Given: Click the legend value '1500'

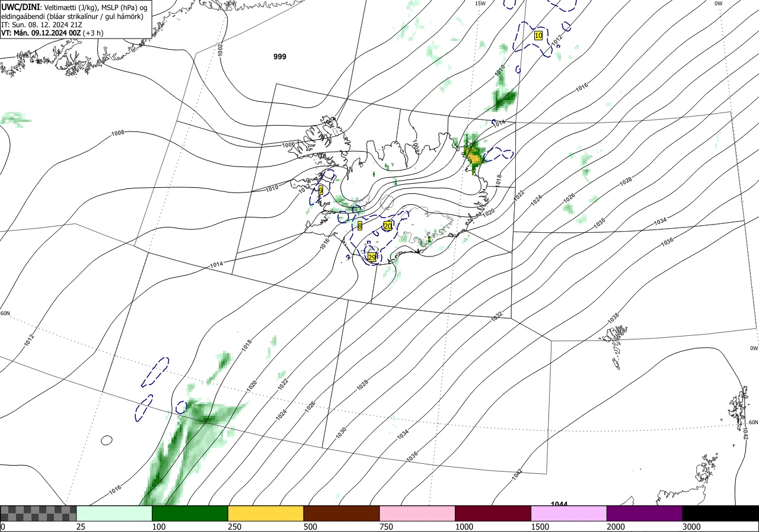Looking at the screenshot, I should tap(540, 527).
